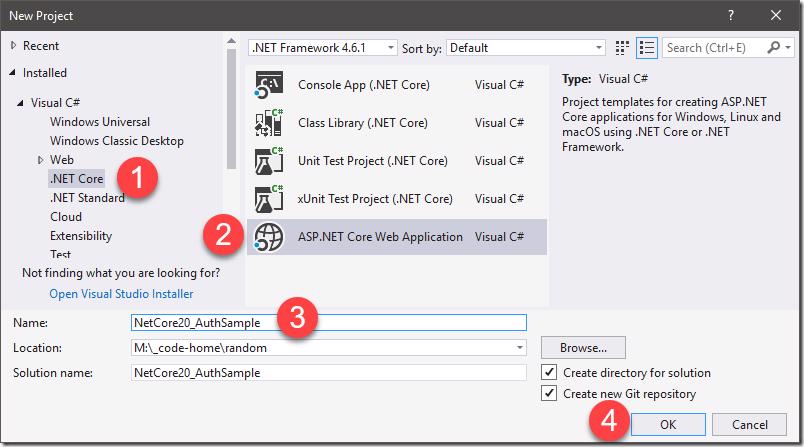Select the .NET Core category
This screenshot has width=804, height=447.
[x=77, y=179]
